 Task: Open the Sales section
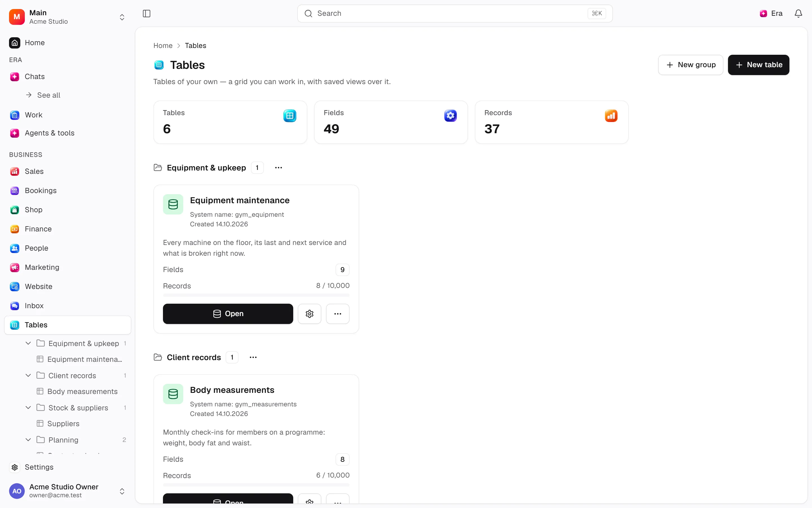(x=67, y=171)
